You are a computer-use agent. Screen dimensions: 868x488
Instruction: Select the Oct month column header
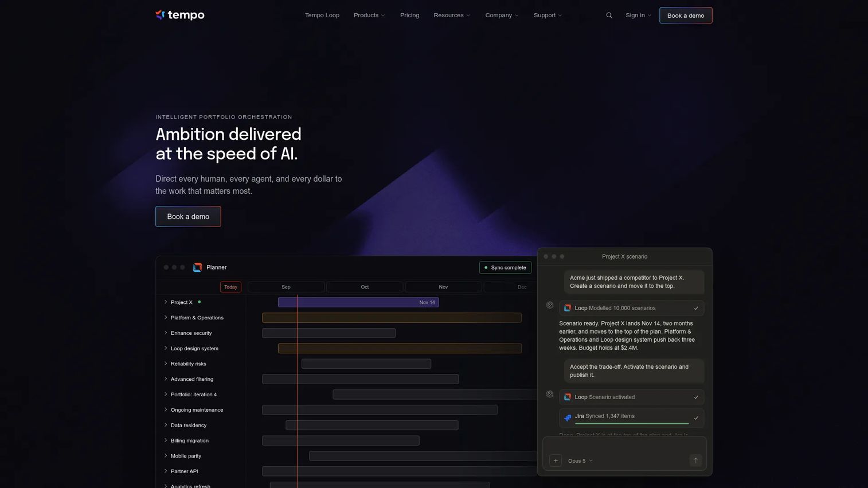point(365,287)
